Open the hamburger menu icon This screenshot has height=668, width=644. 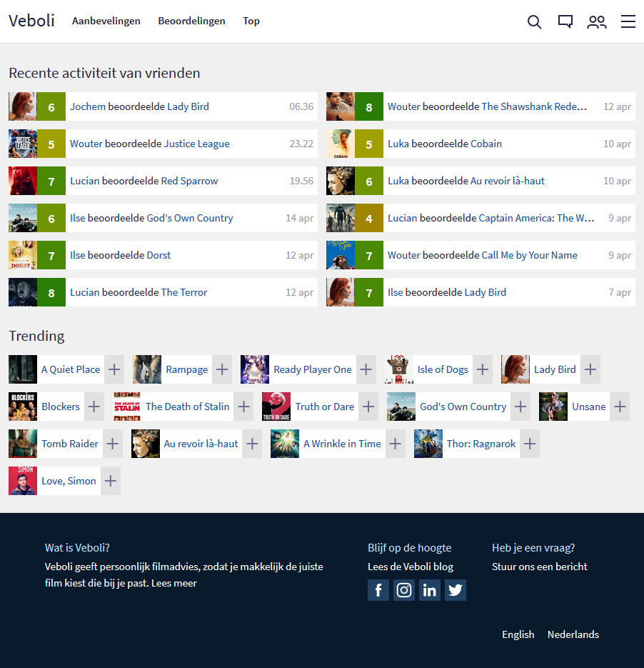[x=628, y=21]
